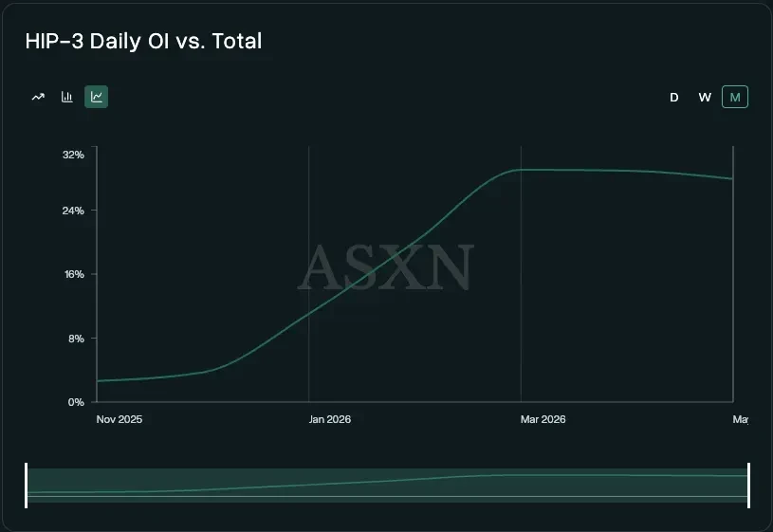Click the Mar 2026 x-axis label
This screenshot has height=532, width=773.
pyautogui.click(x=543, y=419)
